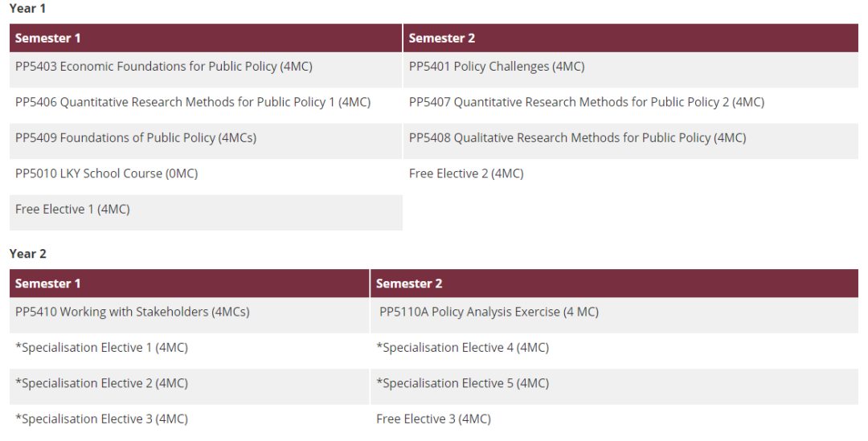
Task: Select Semester 2 header under Year 2
Action: point(409,284)
